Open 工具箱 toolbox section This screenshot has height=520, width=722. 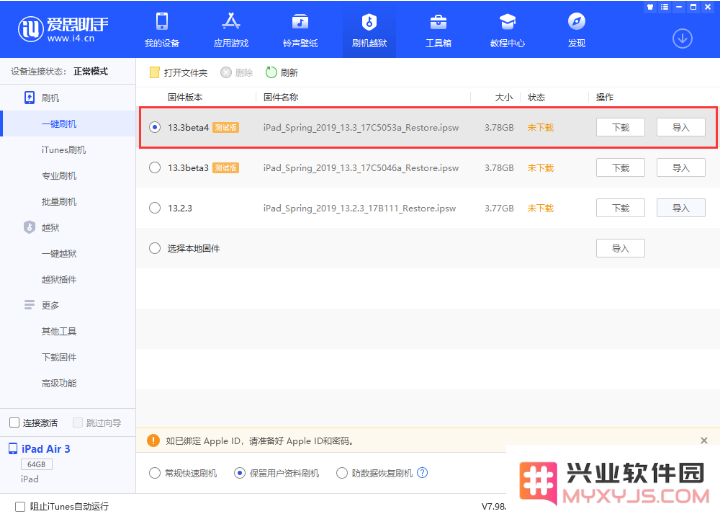(x=438, y=29)
